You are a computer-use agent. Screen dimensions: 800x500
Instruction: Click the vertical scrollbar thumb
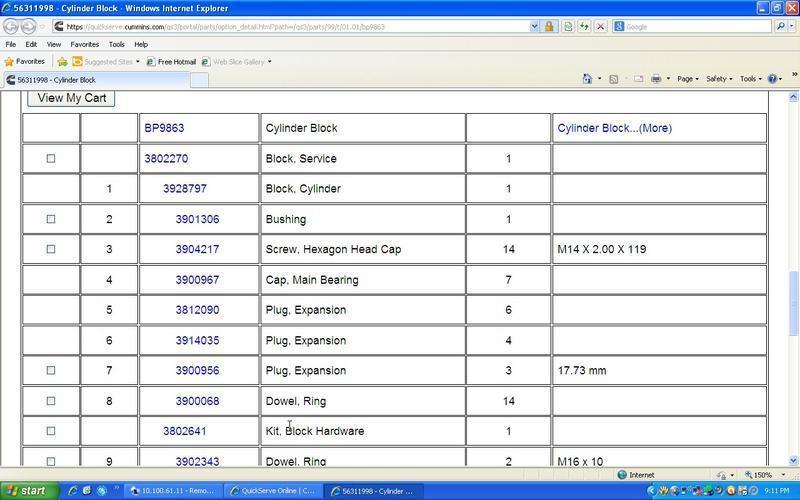point(793,304)
